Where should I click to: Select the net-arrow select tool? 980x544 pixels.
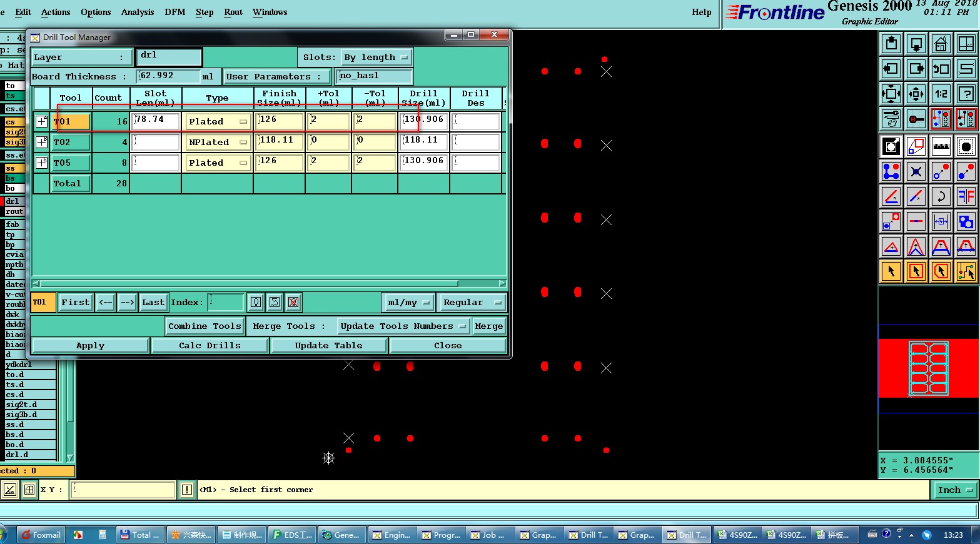966,271
